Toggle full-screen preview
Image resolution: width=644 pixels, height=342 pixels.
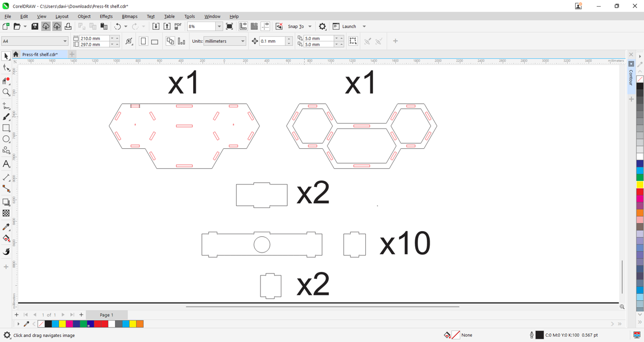(x=229, y=26)
